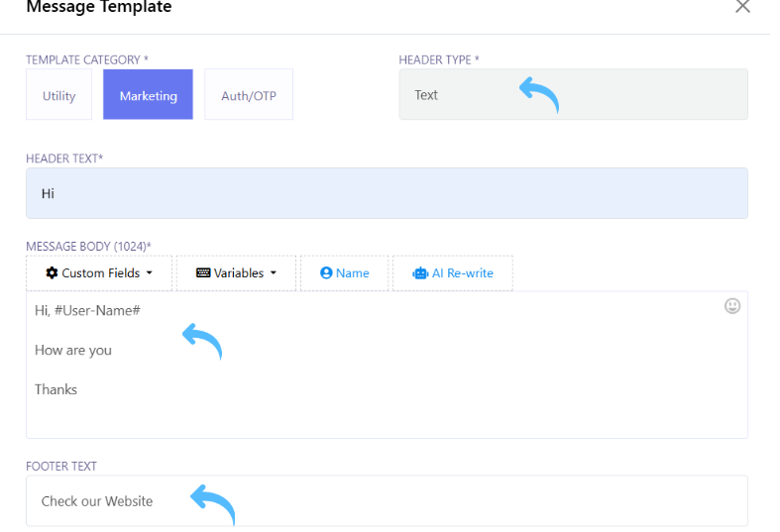The width and height of the screenshot is (780, 532).
Task: Focus the Footer Text field
Action: point(387,501)
